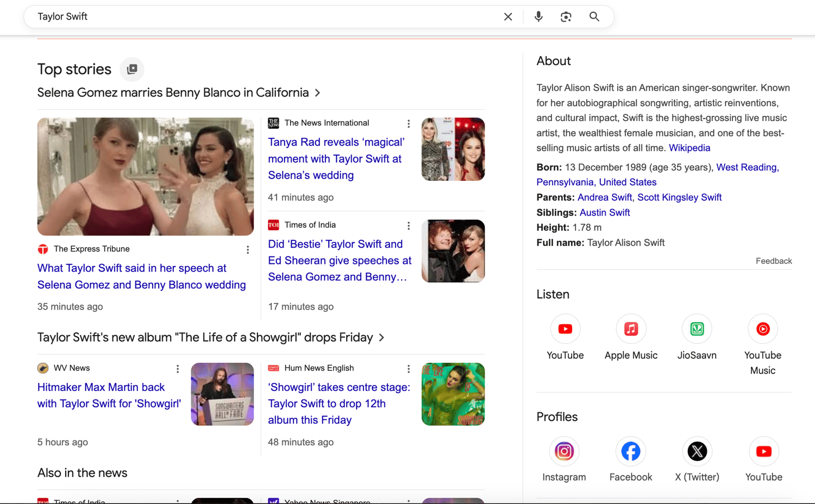This screenshot has width=815, height=504.
Task: Click The Express Tribune source logo
Action: (x=43, y=249)
